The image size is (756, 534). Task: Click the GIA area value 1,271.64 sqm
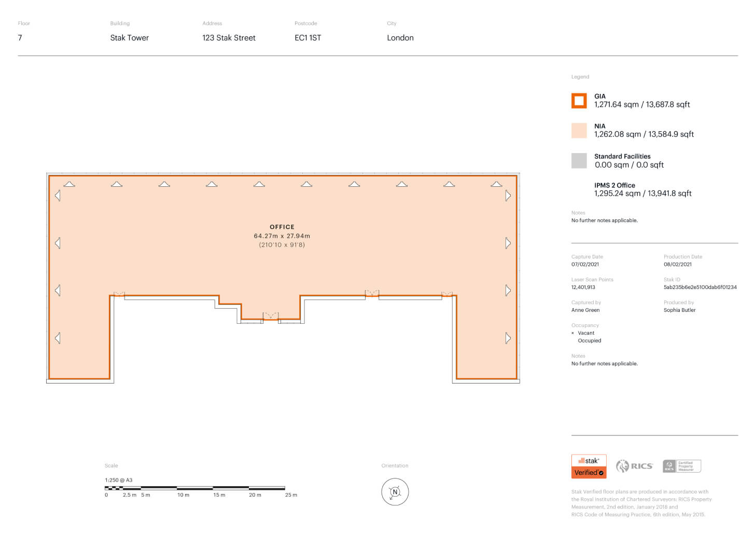click(x=617, y=104)
